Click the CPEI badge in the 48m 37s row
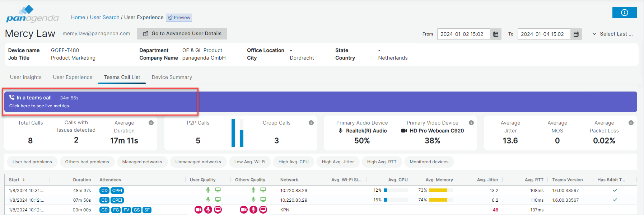The height and width of the screenshot is (215, 644). (117, 191)
